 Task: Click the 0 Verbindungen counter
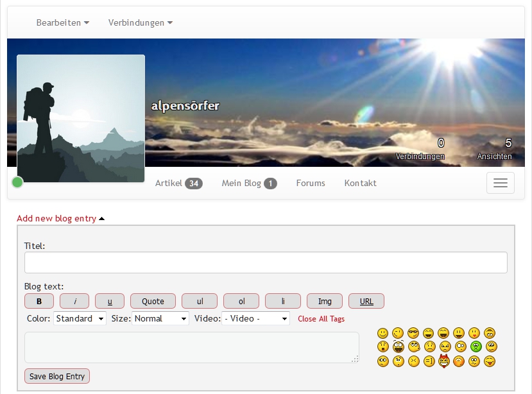420,149
